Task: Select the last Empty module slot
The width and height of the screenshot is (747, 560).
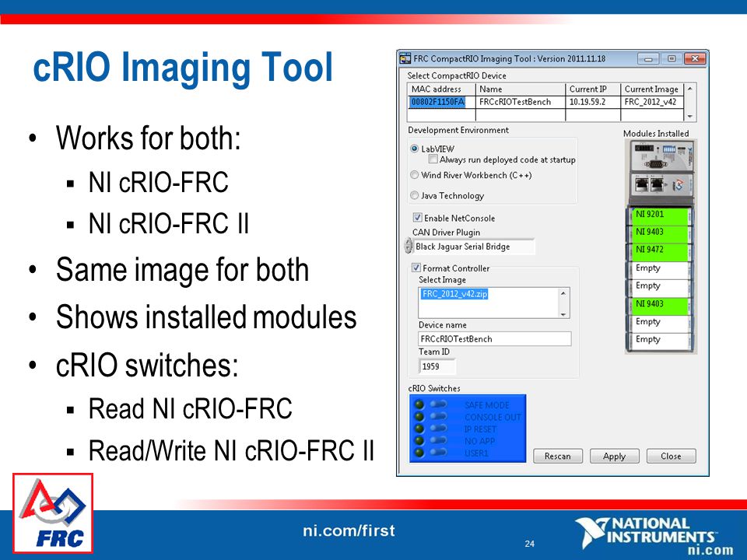Action: (661, 341)
